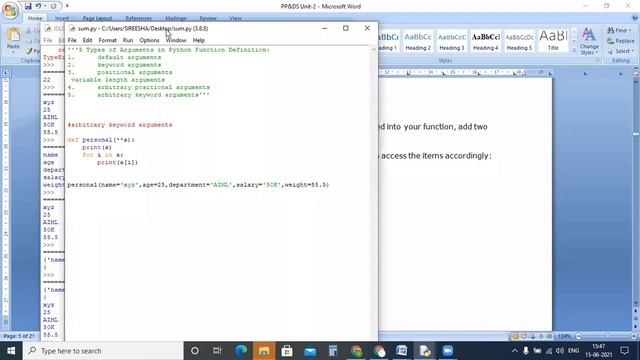This screenshot has width=640, height=360.
Task: Save the Word document from quick access toolbar
Action: [x=28, y=6]
